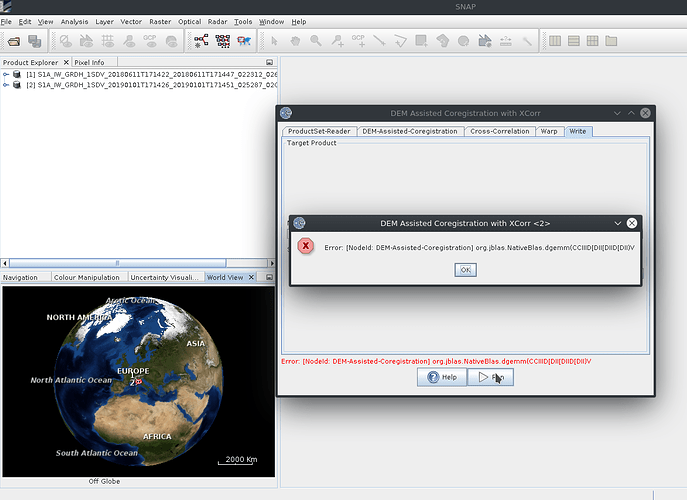Switch to the DEM-Assisted-Coregistration tab
Viewport: 687px width, 500px height.
coord(410,131)
